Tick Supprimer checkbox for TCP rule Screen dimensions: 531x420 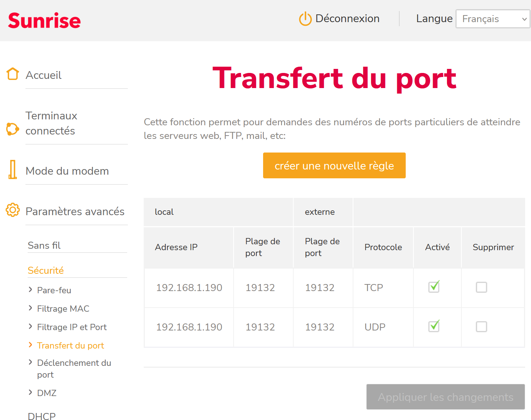pos(482,287)
